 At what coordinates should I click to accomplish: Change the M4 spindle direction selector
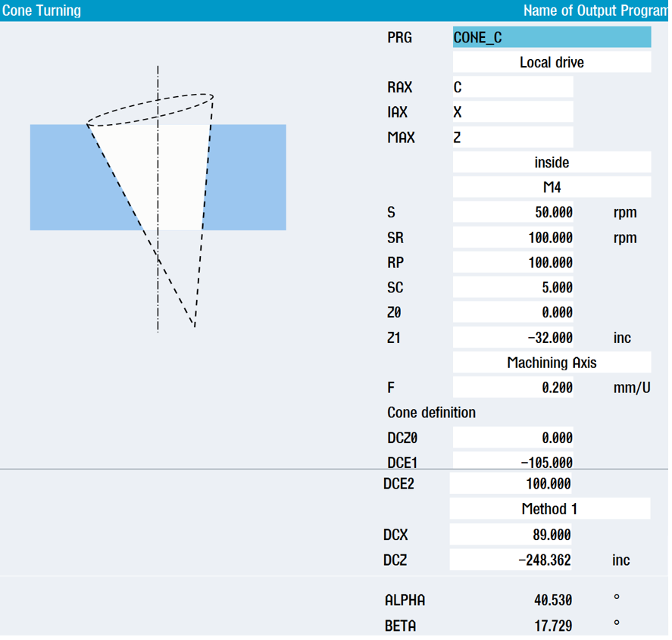click(552, 187)
